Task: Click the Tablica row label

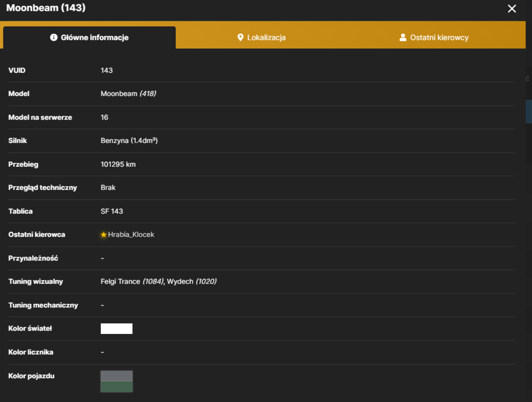Action: [20, 211]
